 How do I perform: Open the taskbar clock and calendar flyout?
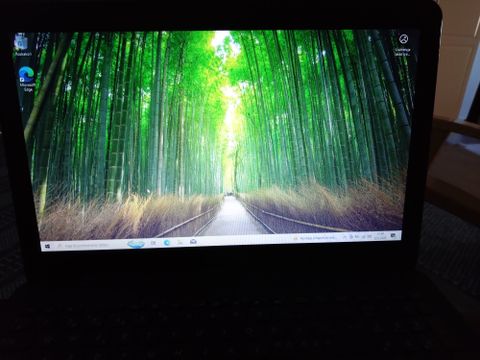(x=380, y=236)
